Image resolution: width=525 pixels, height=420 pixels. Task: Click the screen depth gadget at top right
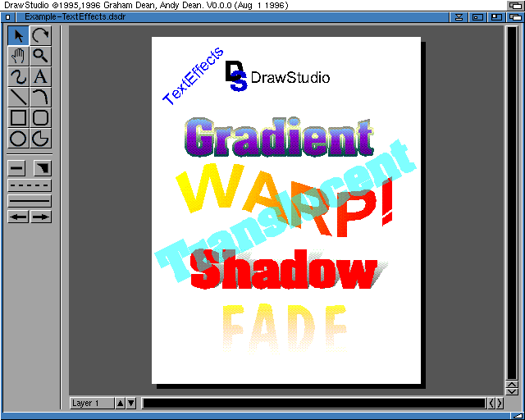click(x=516, y=5)
